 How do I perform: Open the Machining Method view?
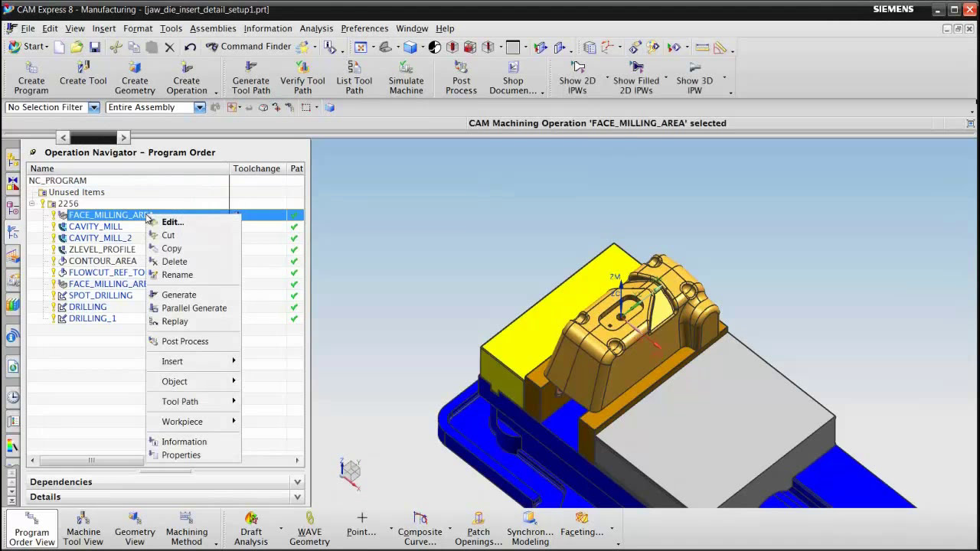click(187, 529)
